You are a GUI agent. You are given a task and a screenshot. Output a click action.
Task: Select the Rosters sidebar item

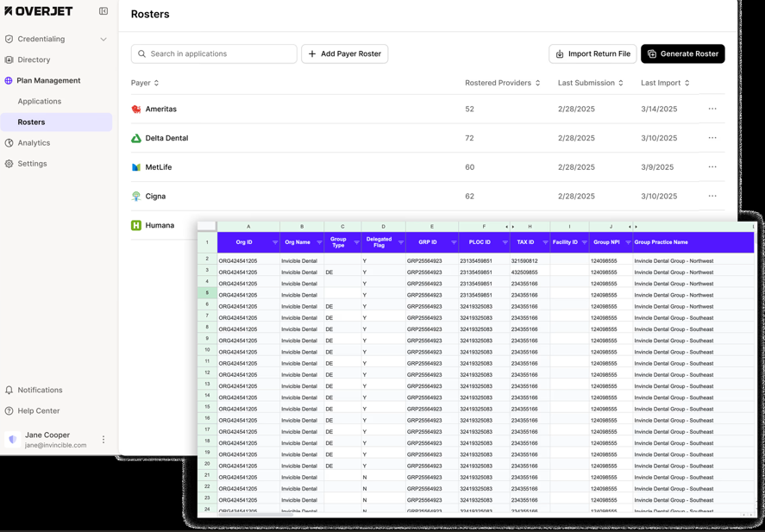pyautogui.click(x=56, y=122)
